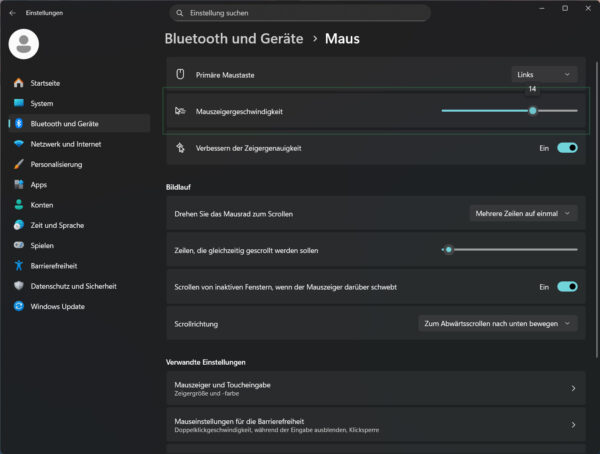Select Zeit und Sprache
Image resolution: width=600 pixels, height=454 pixels.
click(x=79, y=225)
